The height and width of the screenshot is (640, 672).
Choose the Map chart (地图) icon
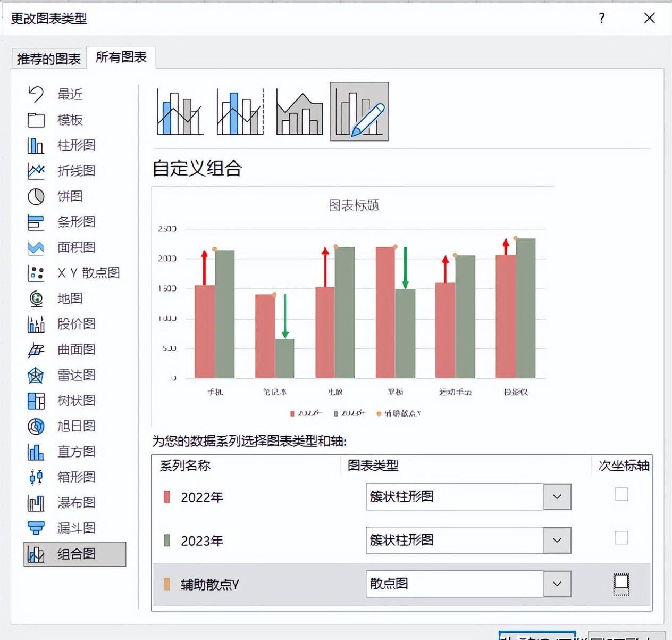[x=36, y=298]
